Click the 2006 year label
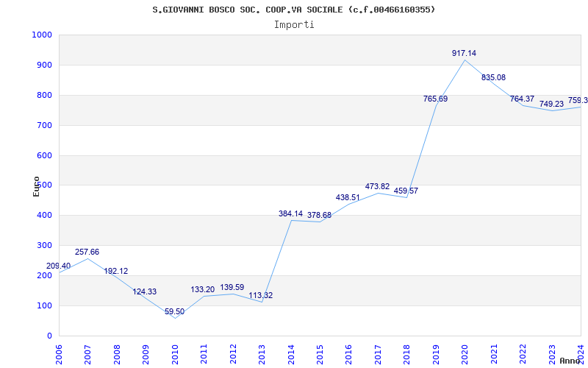Screen dimensions: 588x368 coord(59,354)
